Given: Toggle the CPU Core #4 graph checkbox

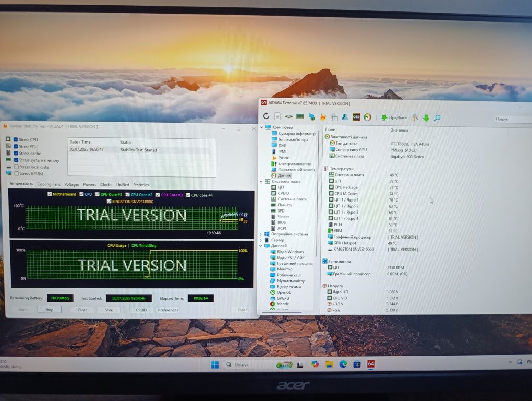Looking at the screenshot, I should tap(188, 195).
